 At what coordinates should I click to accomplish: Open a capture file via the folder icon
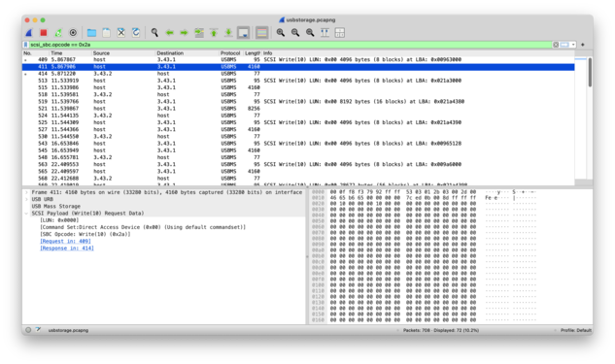[x=91, y=33]
